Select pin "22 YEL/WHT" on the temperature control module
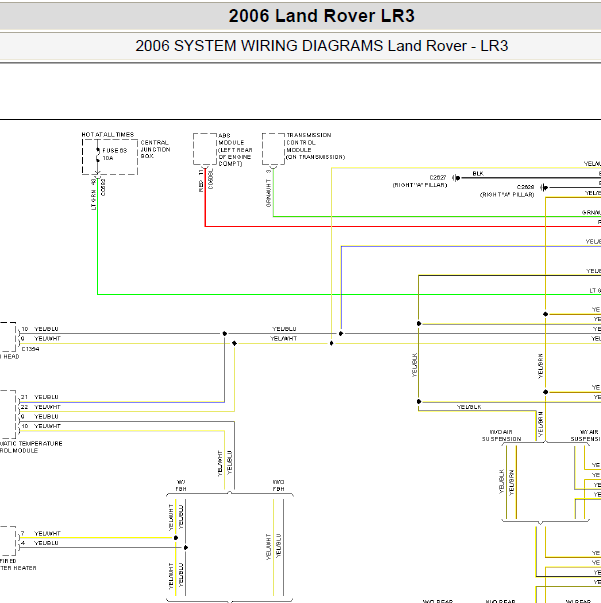This screenshot has width=601, height=603. (41, 407)
